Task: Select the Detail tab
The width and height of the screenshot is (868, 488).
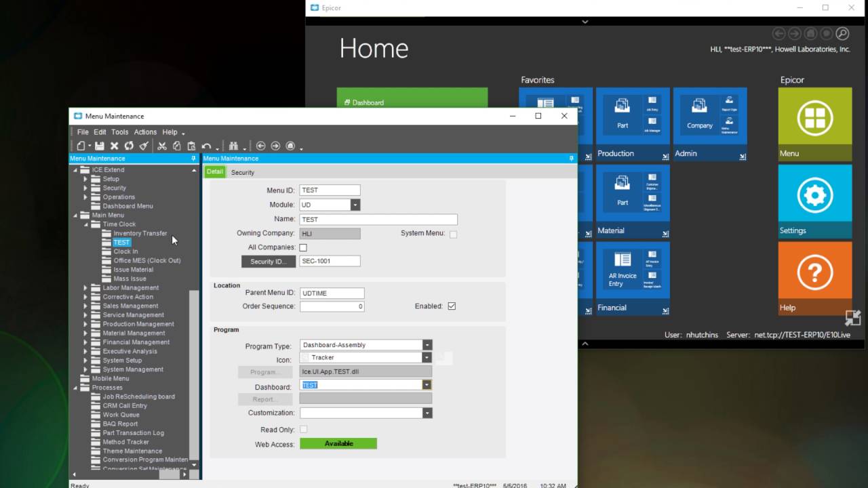Action: point(215,172)
